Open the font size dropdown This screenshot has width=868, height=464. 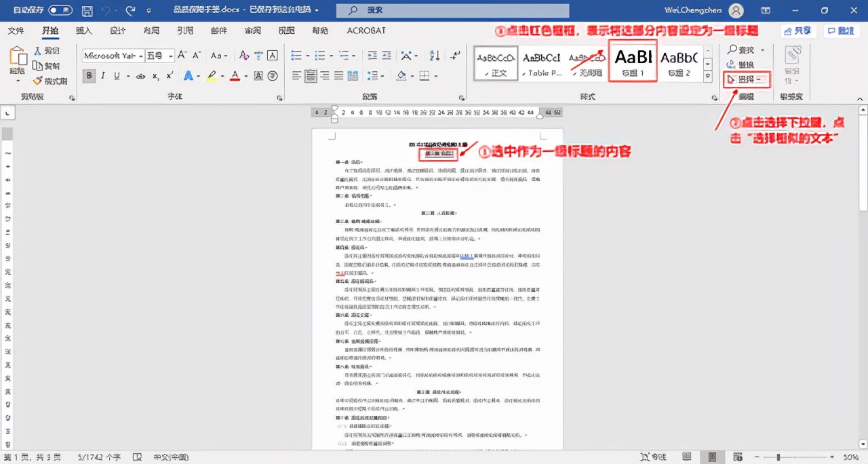click(x=171, y=56)
